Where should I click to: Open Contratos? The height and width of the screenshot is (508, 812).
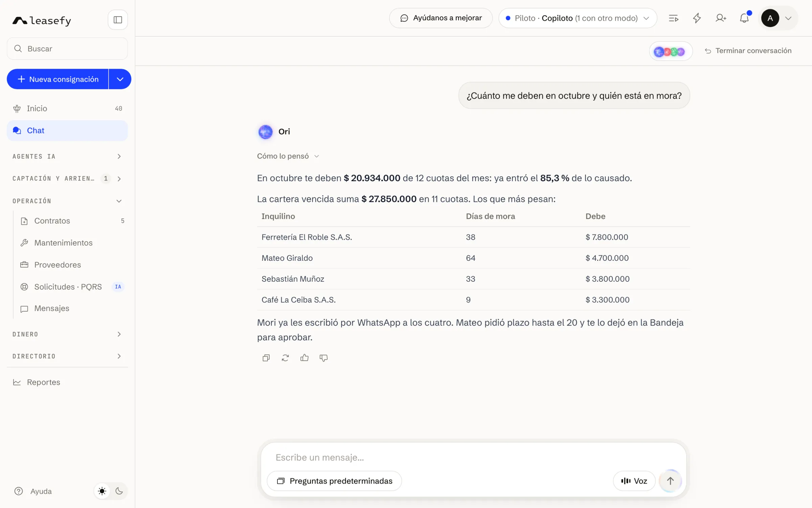click(x=72, y=221)
